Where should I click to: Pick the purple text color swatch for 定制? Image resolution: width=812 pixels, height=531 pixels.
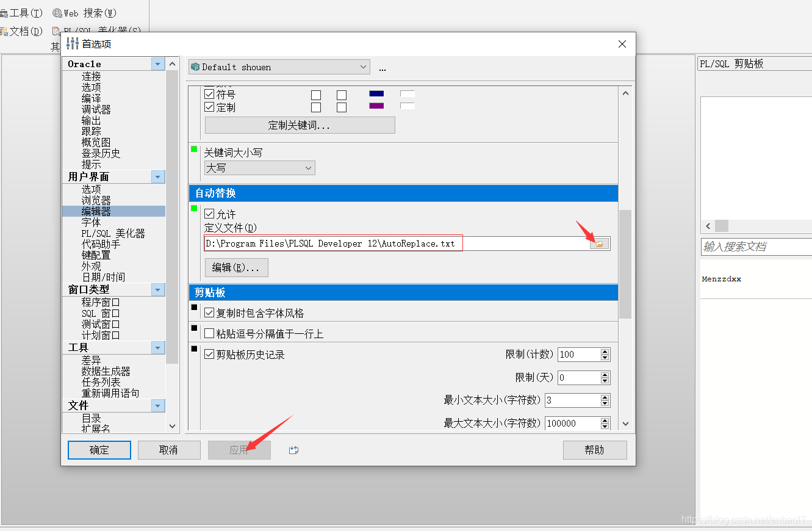point(377,106)
